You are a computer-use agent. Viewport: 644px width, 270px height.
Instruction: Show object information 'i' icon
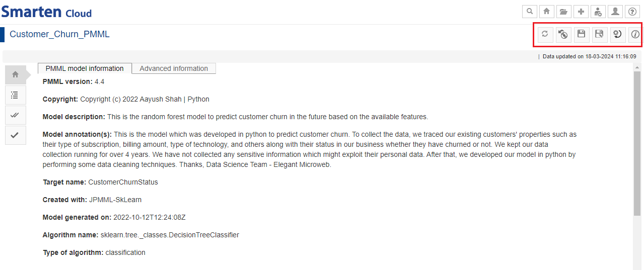pos(635,34)
